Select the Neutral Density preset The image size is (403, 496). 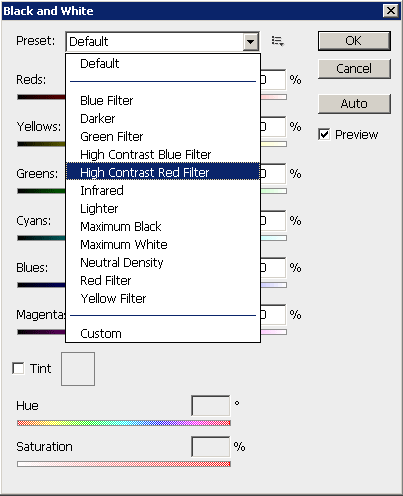163,262
